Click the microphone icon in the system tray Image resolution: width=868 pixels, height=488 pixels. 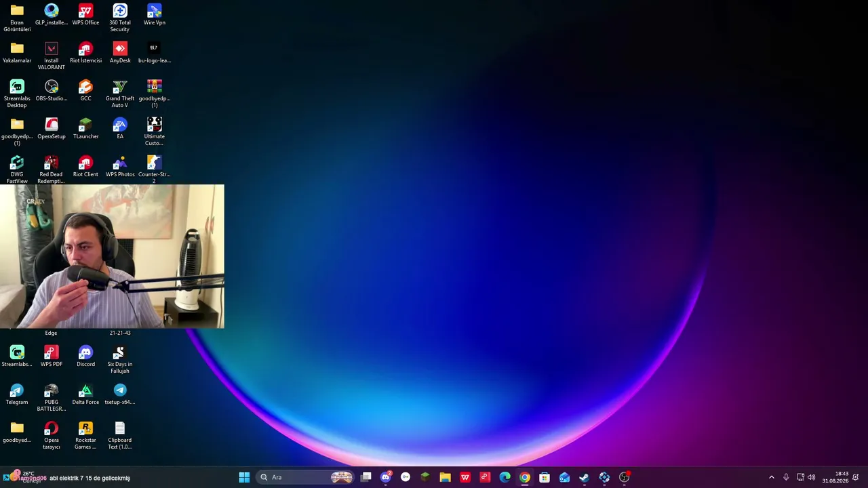[x=786, y=477]
